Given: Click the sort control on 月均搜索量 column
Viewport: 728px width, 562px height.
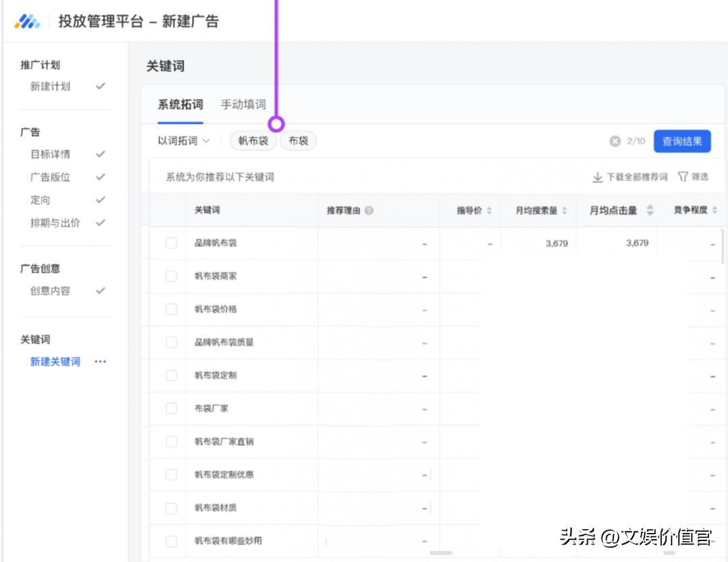Looking at the screenshot, I should coord(565,210).
